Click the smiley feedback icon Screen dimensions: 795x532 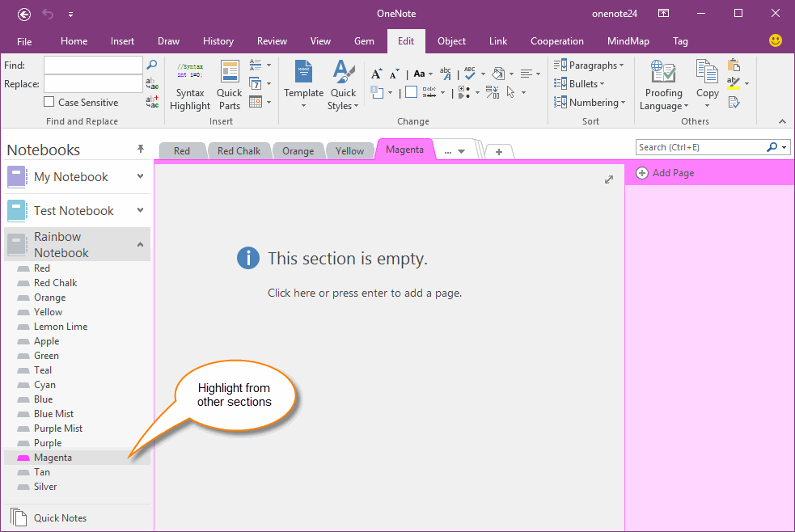[776, 40]
